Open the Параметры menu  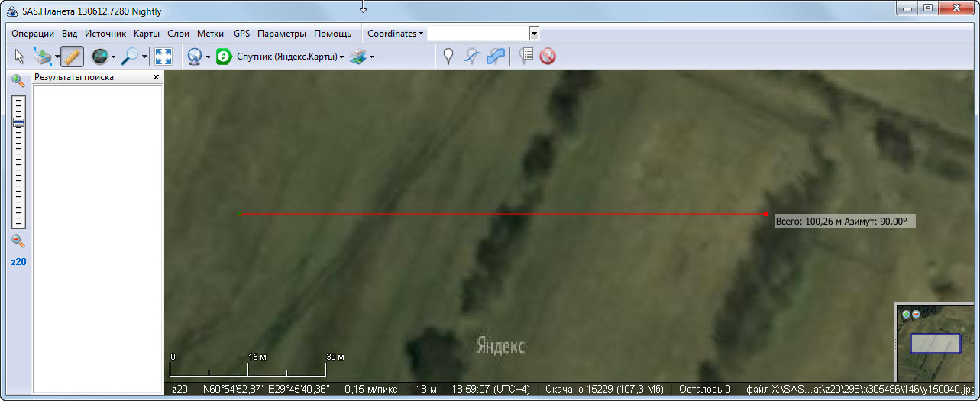282,34
